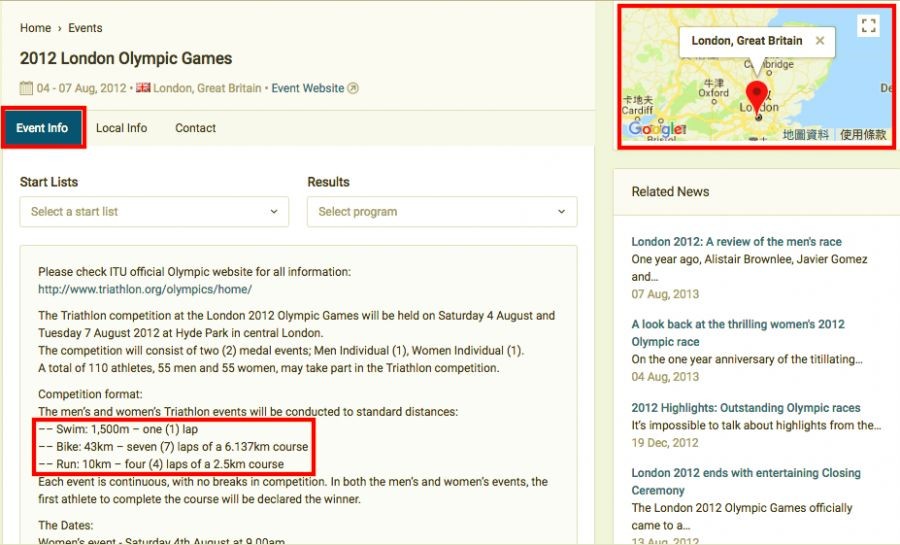The height and width of the screenshot is (545, 900).
Task: Click the red map pin marker
Action: pyautogui.click(x=757, y=99)
